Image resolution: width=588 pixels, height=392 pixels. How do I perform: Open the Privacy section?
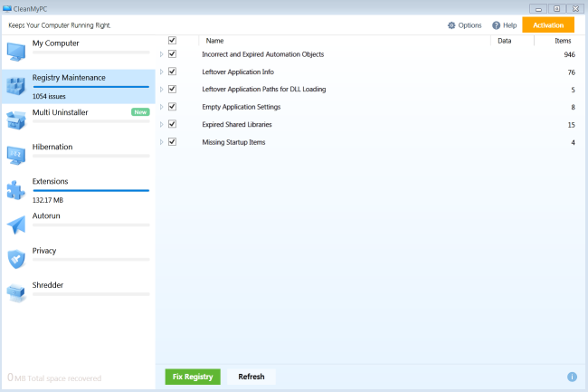[79, 259]
